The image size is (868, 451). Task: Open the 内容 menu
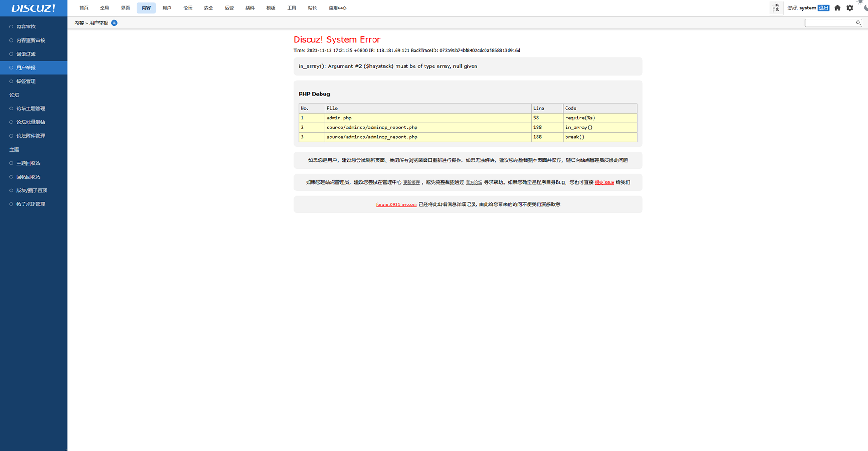click(x=146, y=8)
